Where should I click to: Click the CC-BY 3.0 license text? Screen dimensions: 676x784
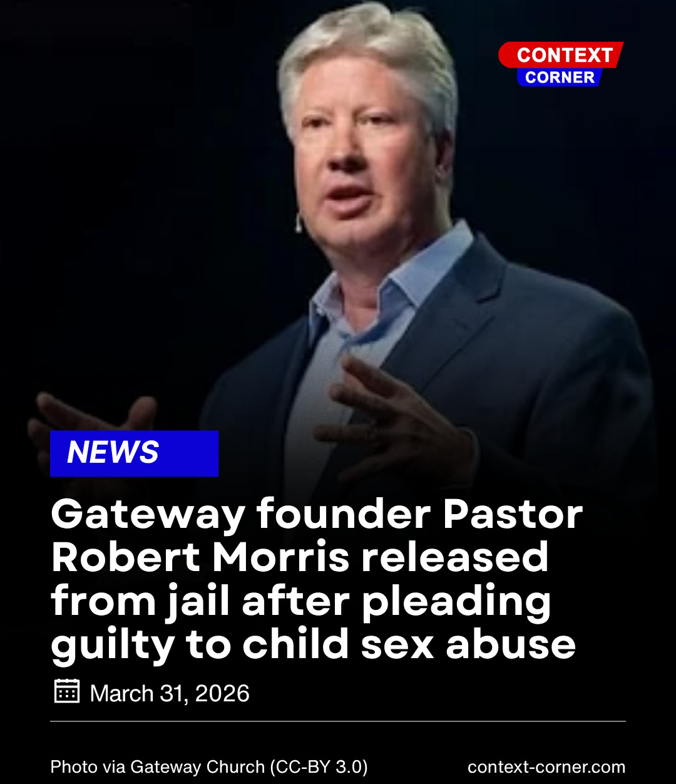319,767
